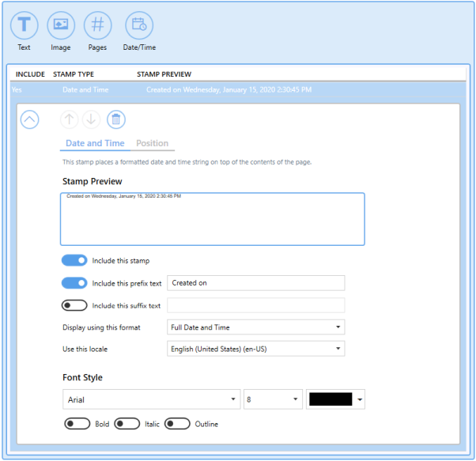Screen dimensions: 476x461
Task: Toggle Include this prefix text switch
Action: 74,283
